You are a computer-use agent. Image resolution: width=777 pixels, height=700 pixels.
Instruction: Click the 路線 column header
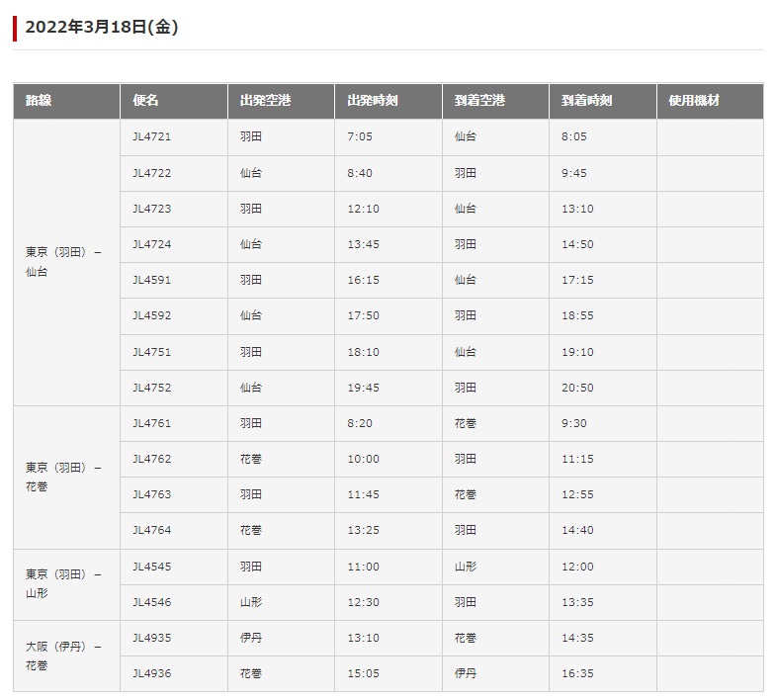pyautogui.click(x=66, y=101)
